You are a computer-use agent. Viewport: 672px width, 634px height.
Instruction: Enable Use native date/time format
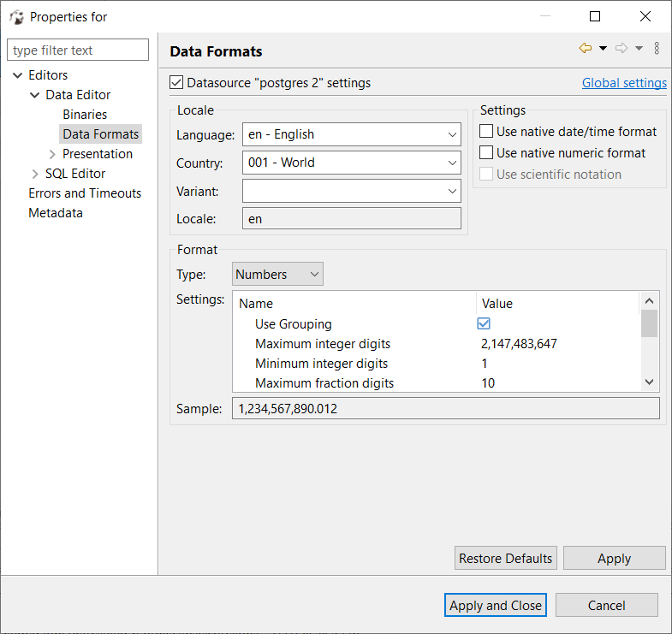point(485,131)
